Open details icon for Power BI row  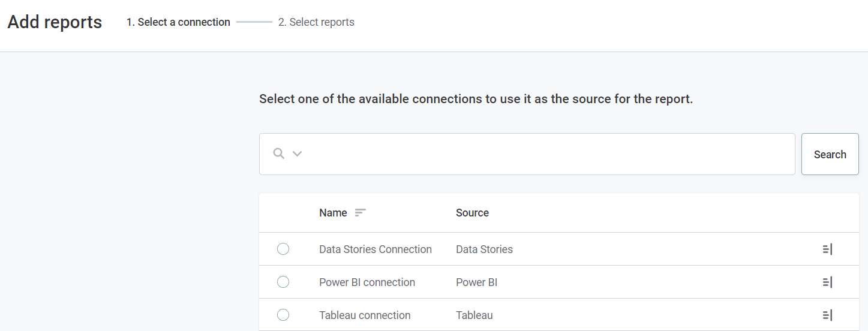tap(827, 282)
